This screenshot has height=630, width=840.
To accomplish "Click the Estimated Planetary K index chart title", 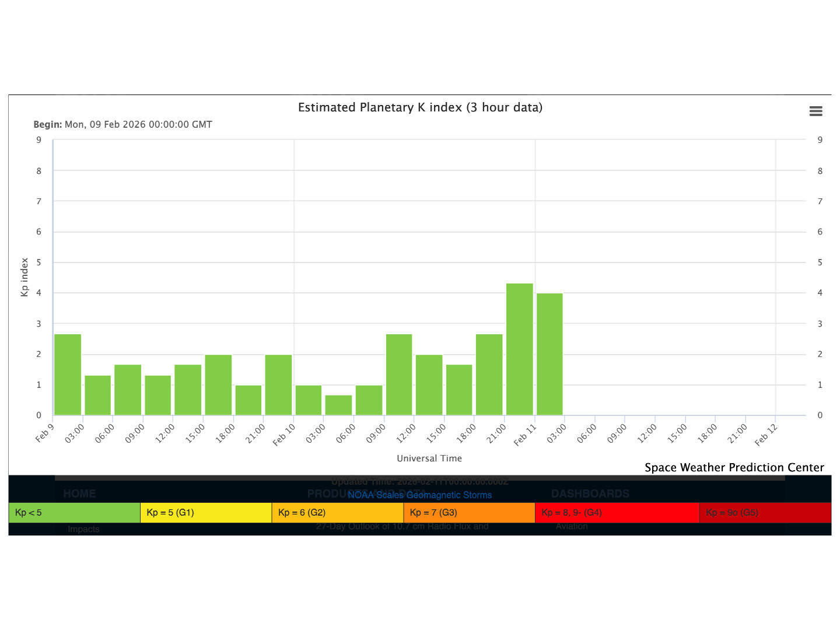I will 420,107.
